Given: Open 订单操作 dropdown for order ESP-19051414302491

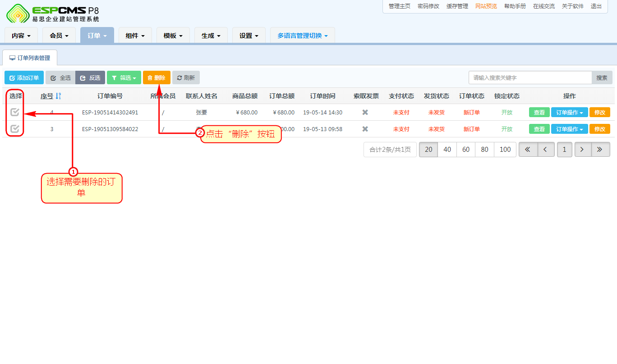Looking at the screenshot, I should (x=570, y=112).
